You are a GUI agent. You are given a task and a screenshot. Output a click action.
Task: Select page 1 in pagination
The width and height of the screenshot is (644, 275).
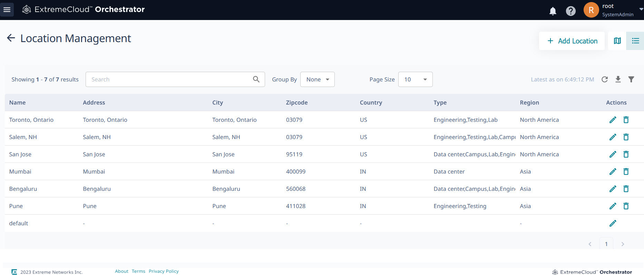pyautogui.click(x=606, y=244)
